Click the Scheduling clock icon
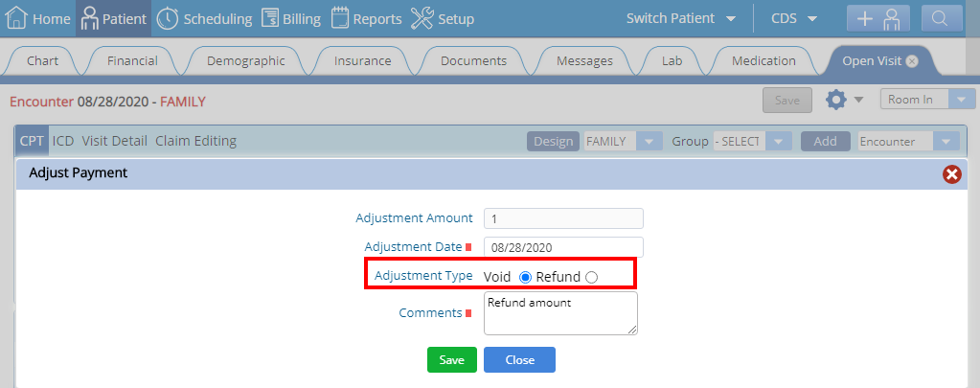 tap(167, 18)
